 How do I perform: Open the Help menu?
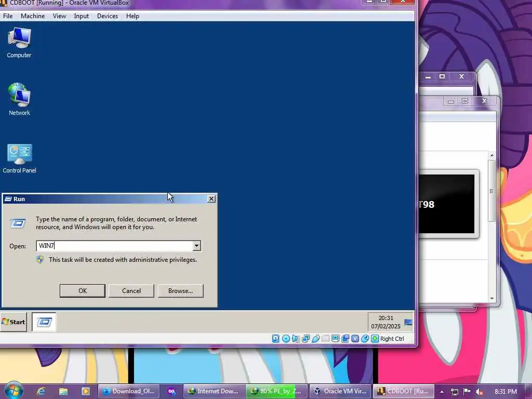[x=132, y=16]
